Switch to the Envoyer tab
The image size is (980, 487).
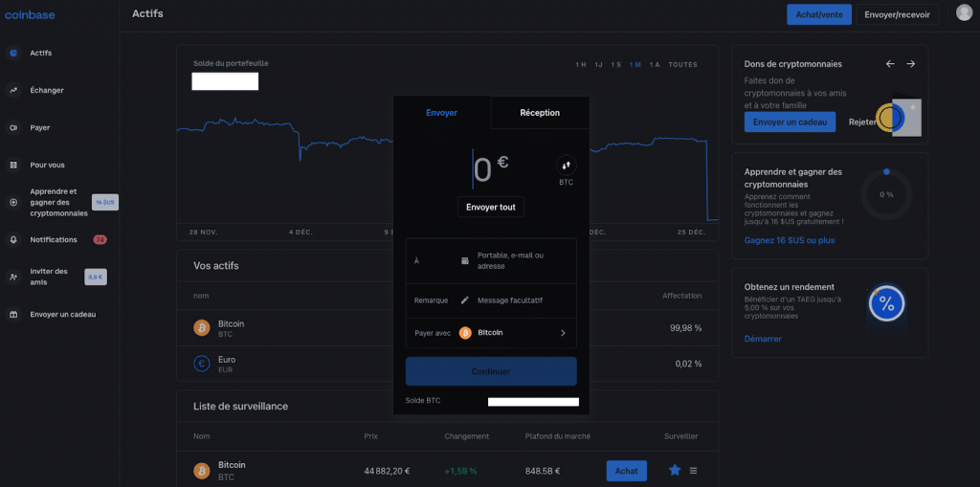coord(442,113)
